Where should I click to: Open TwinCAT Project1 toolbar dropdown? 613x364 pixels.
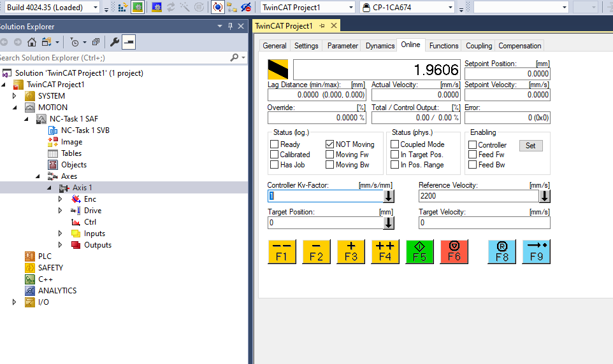tap(350, 8)
